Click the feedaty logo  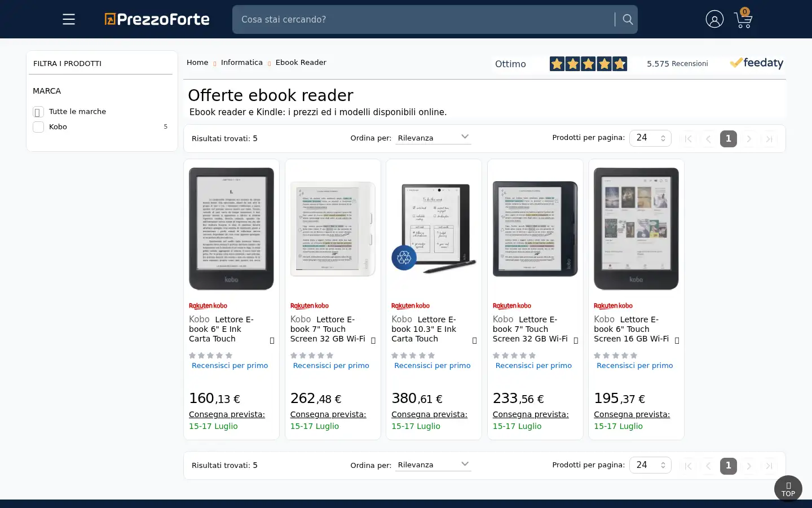pyautogui.click(x=756, y=63)
